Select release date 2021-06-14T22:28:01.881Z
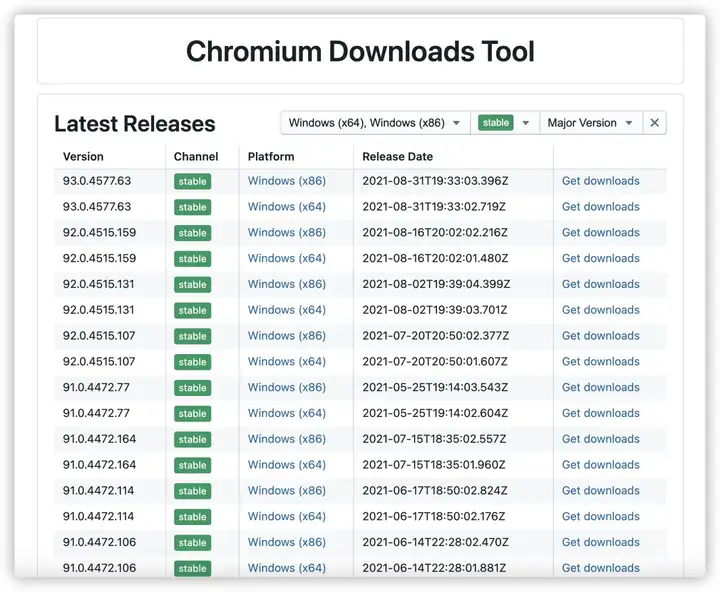Viewport: 720px width, 592px height. click(x=434, y=568)
